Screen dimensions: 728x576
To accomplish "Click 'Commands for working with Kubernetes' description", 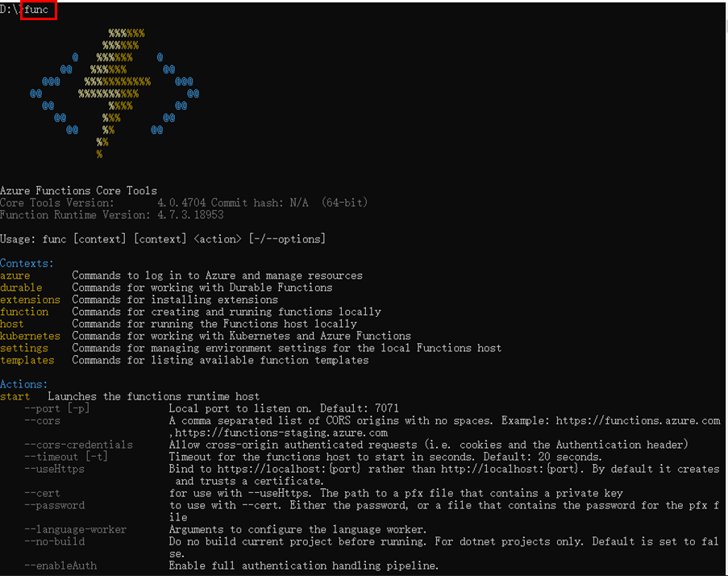I will click(241, 336).
